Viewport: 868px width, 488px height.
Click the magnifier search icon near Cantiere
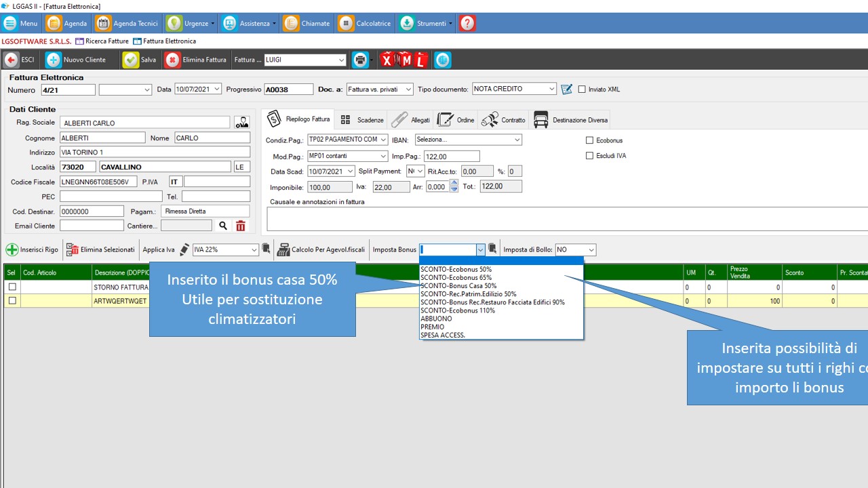pyautogui.click(x=223, y=226)
